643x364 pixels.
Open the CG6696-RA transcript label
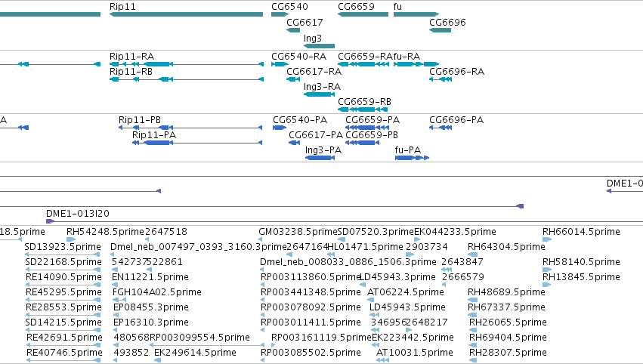pyautogui.click(x=457, y=71)
